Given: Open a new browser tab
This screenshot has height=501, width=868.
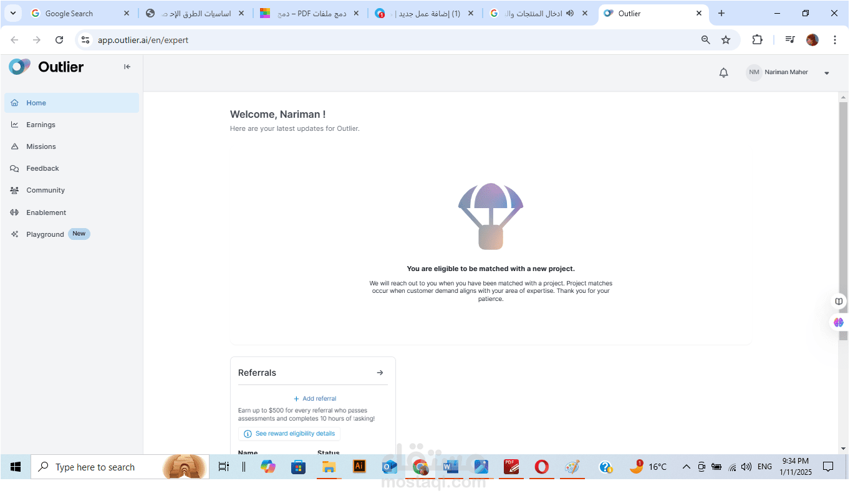Looking at the screenshot, I should (721, 13).
